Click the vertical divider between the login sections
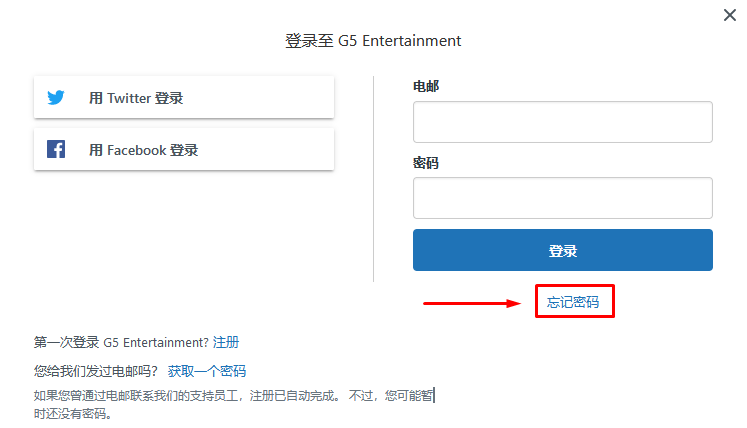 tap(374, 179)
